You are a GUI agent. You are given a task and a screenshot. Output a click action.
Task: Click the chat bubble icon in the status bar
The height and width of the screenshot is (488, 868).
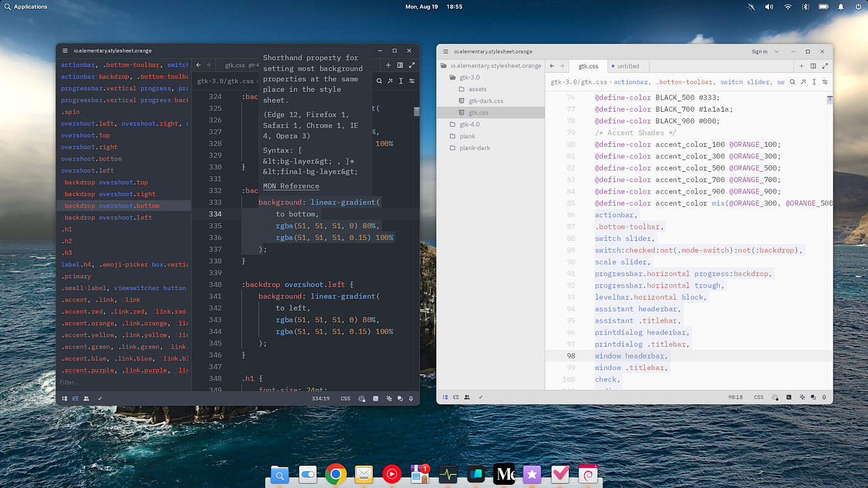click(x=813, y=397)
